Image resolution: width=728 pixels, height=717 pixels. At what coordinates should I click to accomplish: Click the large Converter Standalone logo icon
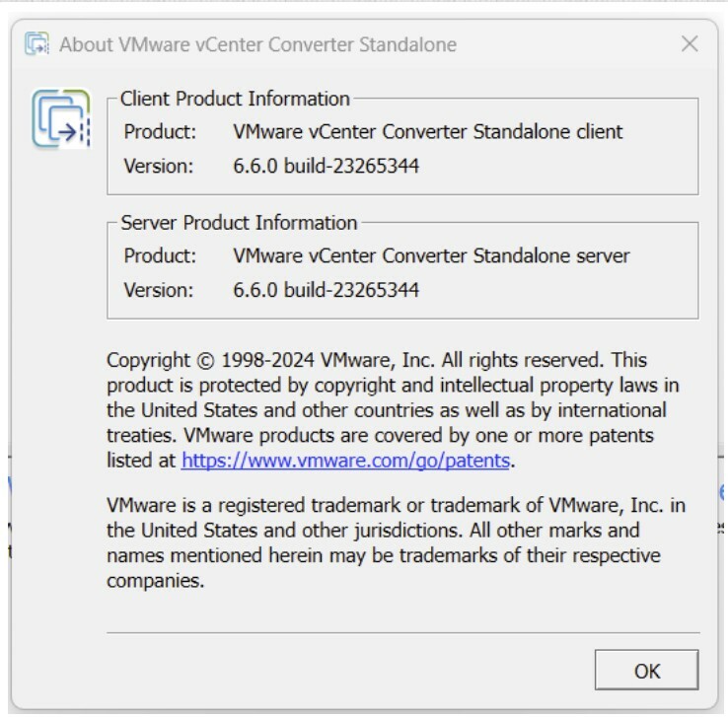(x=61, y=118)
